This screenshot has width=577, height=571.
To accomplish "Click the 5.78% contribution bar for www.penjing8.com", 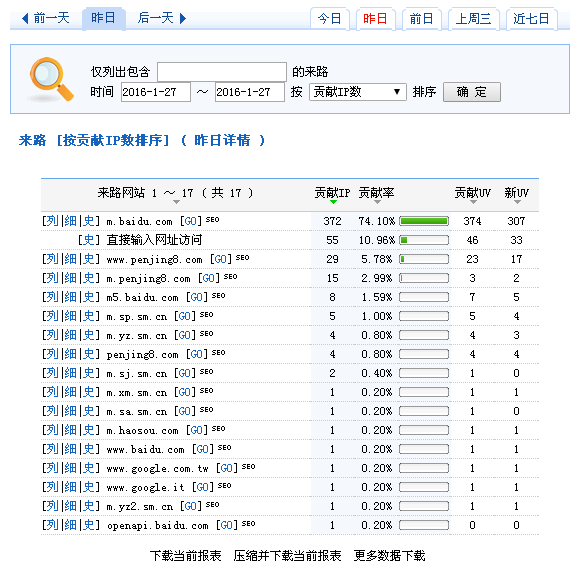I will 424,259.
